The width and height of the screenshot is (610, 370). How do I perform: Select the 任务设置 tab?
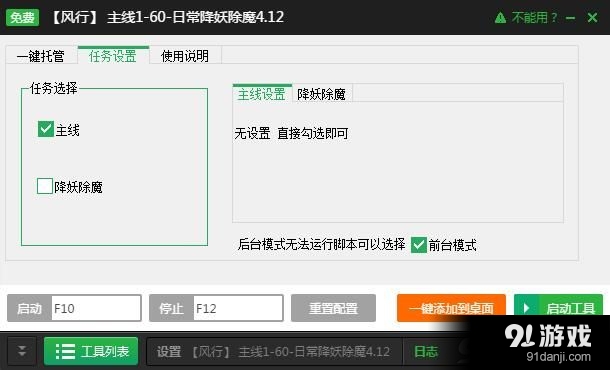click(113, 55)
